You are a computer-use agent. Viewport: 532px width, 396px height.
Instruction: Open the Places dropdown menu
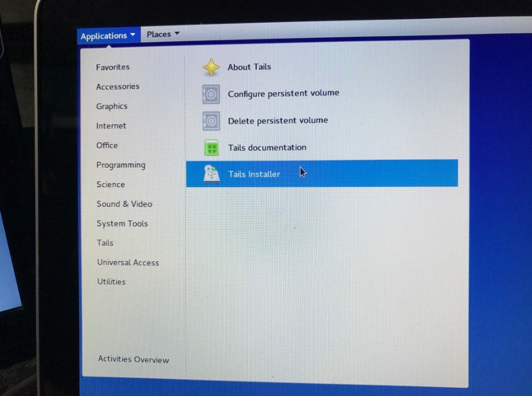pos(163,34)
